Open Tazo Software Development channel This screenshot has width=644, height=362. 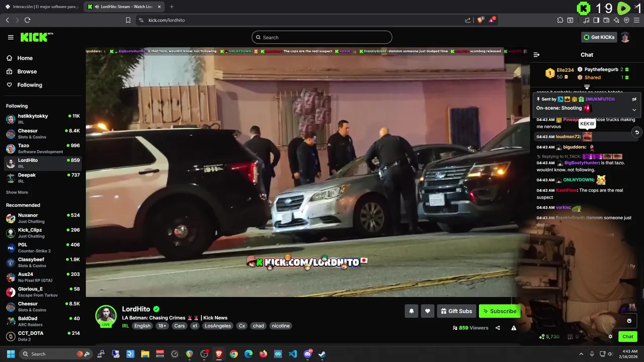(x=43, y=148)
